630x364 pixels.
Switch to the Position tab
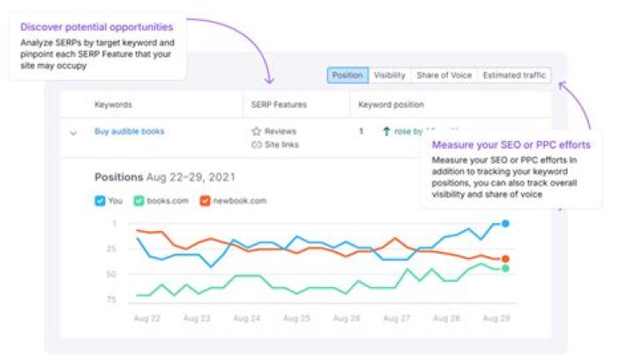coord(347,76)
